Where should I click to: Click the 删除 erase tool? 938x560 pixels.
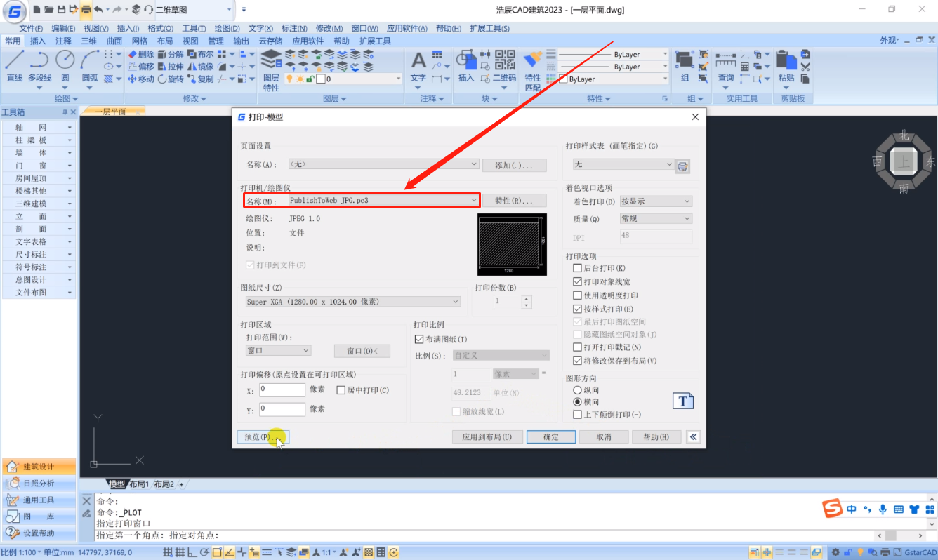click(141, 54)
